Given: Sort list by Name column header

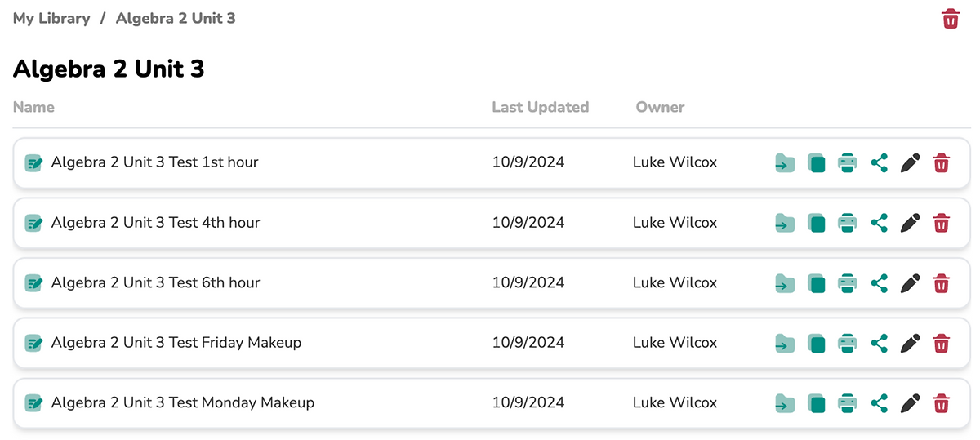Looking at the screenshot, I should (x=33, y=107).
